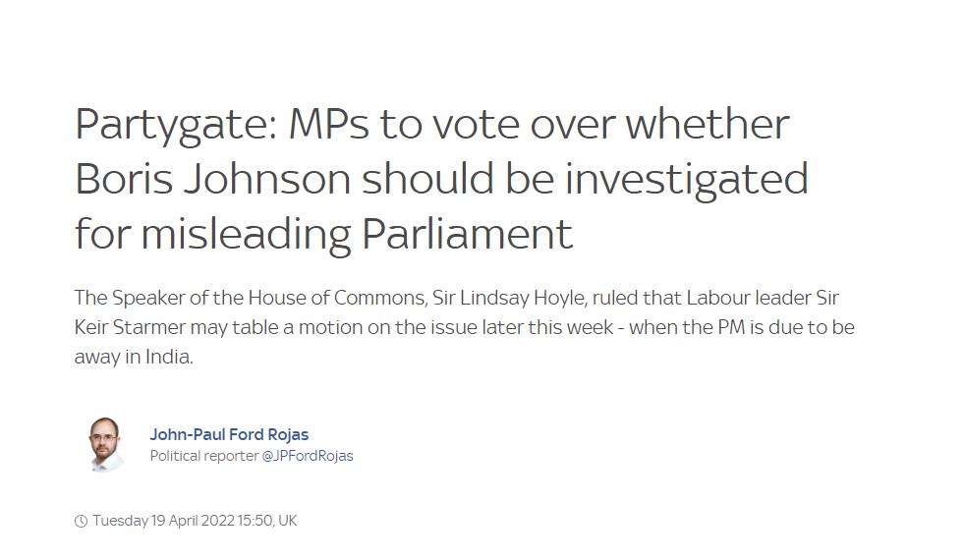Screen dimensions: 964x560
Task: Open John-Paul Ford Rojas author link
Action: 229,434
